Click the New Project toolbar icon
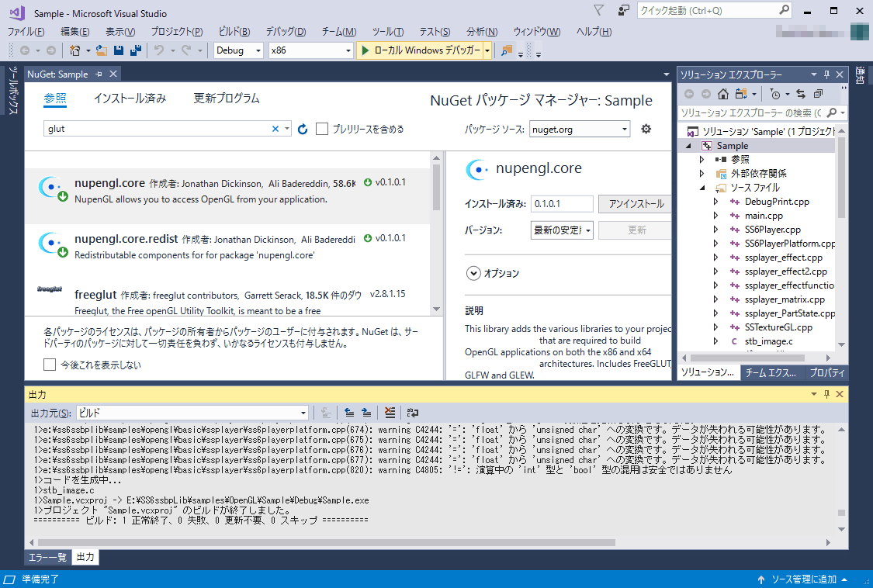This screenshot has height=588, width=873. pyautogui.click(x=74, y=50)
